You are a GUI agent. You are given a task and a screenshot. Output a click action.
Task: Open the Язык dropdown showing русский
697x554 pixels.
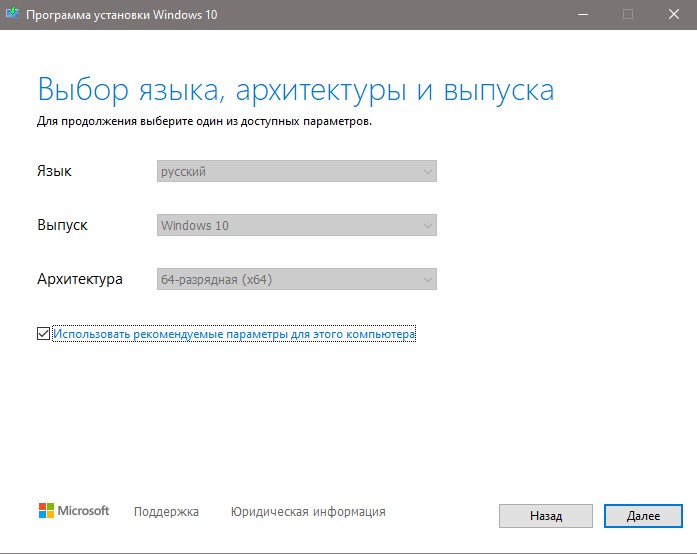point(296,171)
